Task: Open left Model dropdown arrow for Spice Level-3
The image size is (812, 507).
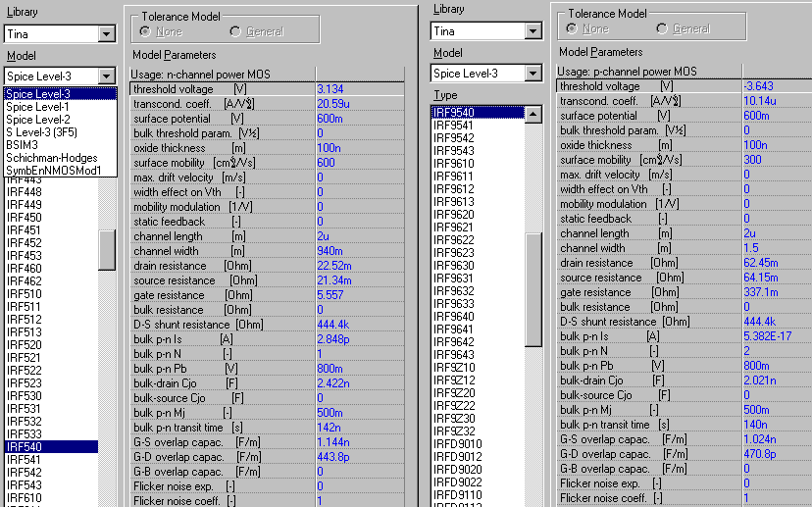Action: click(106, 76)
